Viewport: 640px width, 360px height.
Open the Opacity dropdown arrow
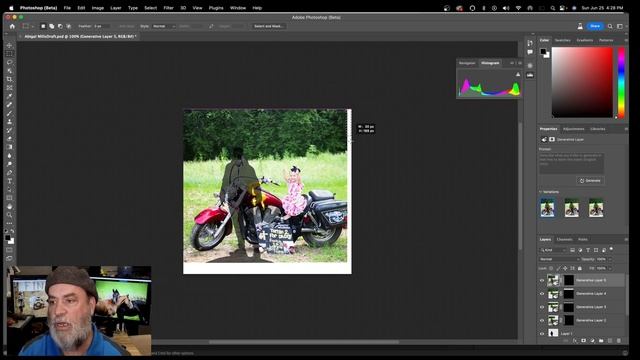tap(610, 259)
